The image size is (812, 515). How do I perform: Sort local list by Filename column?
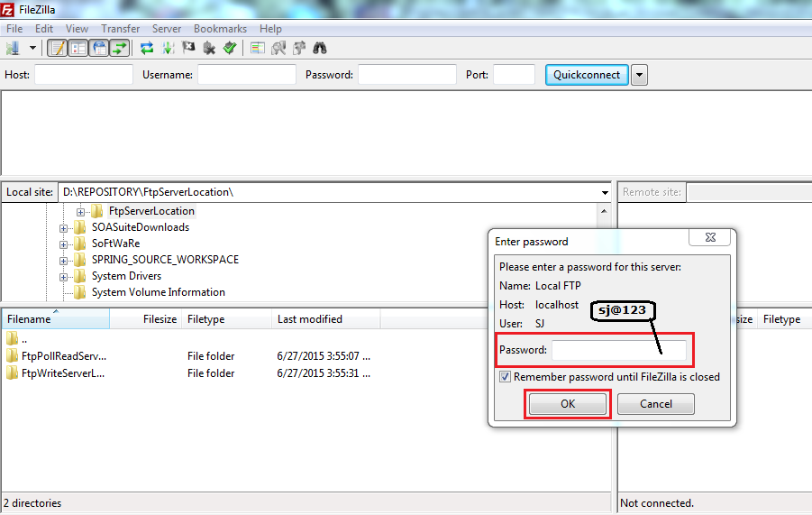pos(55,319)
